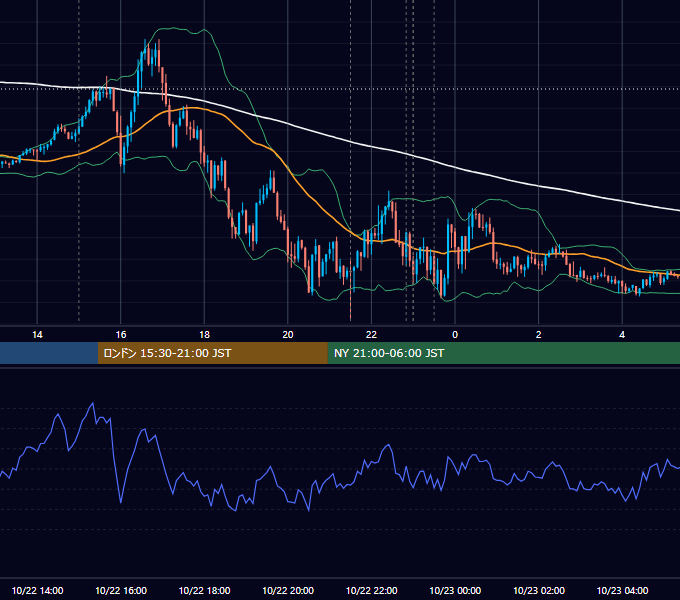The width and height of the screenshot is (680, 600).
Task: Click the ロンドン 15:30-21:00 JST session bar
Action: coord(212,353)
